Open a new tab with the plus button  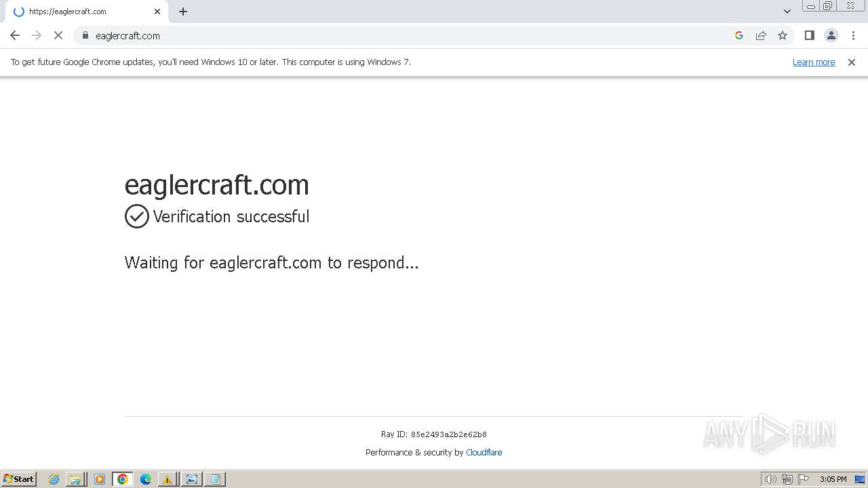click(x=183, y=12)
